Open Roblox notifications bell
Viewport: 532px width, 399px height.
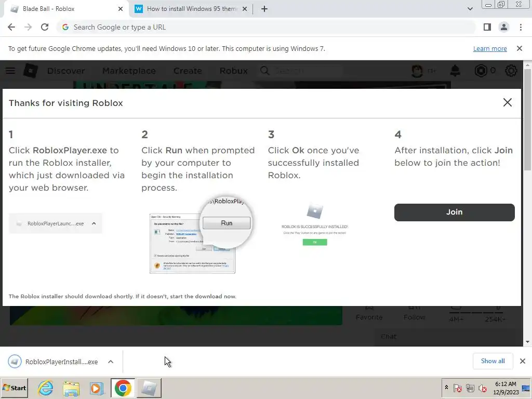point(455,71)
